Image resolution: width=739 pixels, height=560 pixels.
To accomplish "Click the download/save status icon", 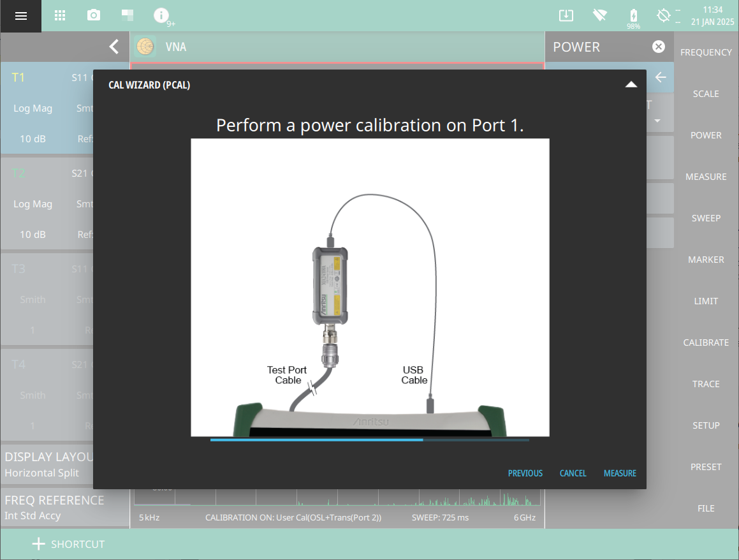I will pos(566,16).
